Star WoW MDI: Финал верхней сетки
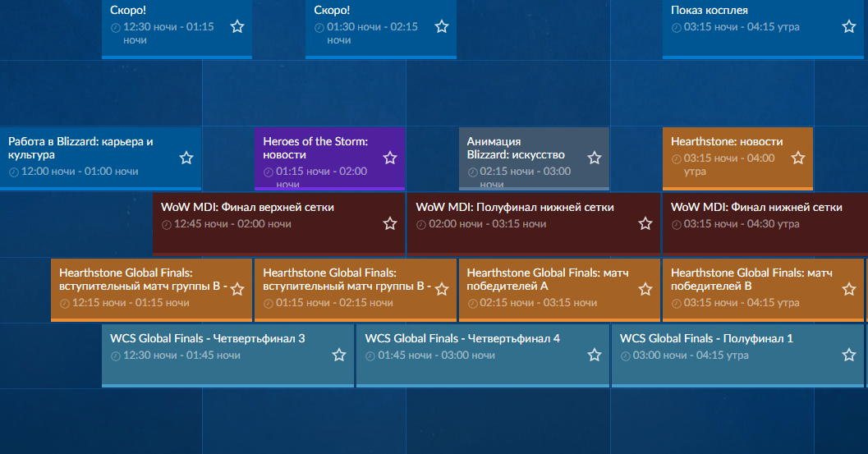This screenshot has width=868, height=454. coord(390,223)
